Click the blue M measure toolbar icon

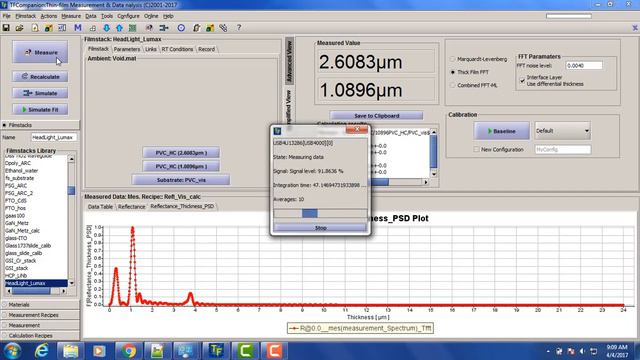(78, 28)
